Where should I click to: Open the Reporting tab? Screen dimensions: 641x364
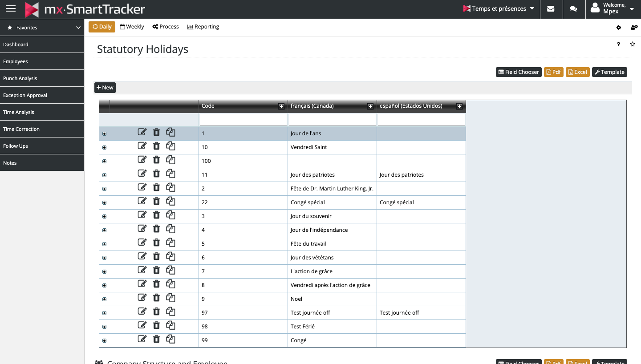203,27
